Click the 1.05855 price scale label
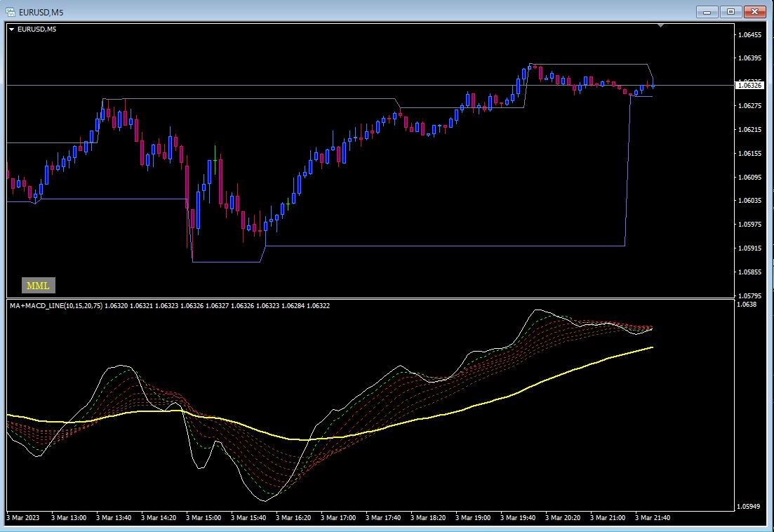Screen dimensions: 774x532 pyautogui.click(x=749, y=272)
